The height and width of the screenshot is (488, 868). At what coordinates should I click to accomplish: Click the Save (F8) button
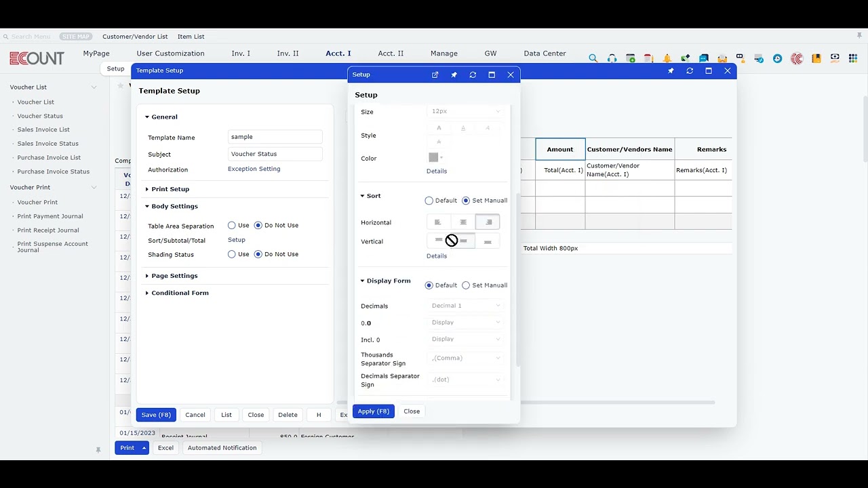pyautogui.click(x=156, y=415)
